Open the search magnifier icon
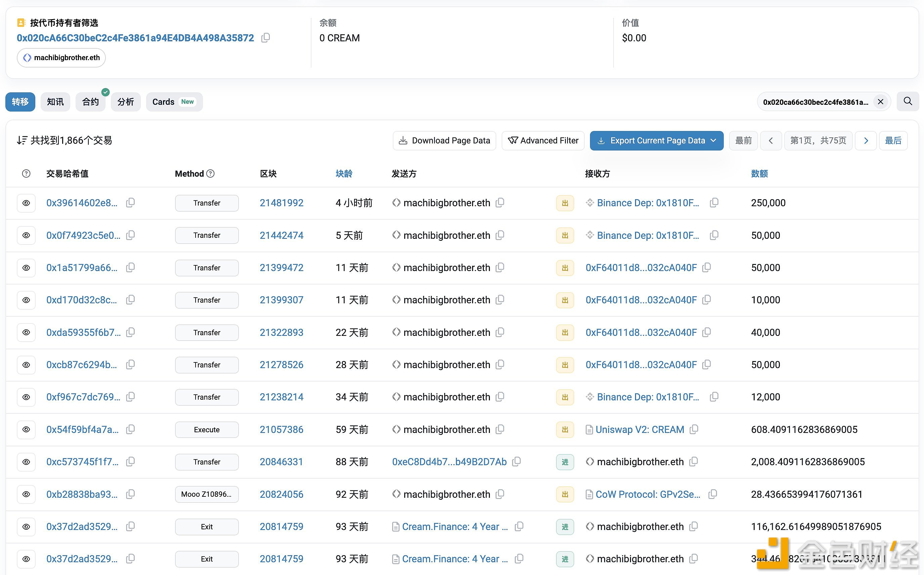 tap(908, 101)
